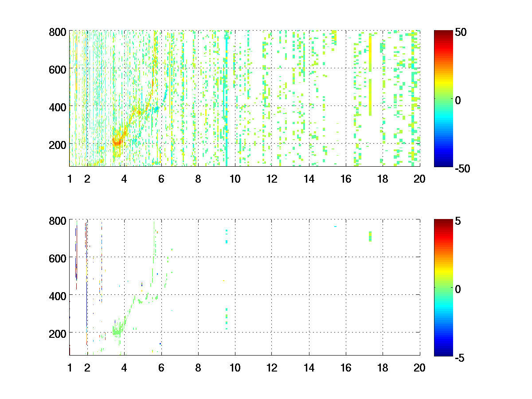
Task: Click lower plot x-axis label 2
Action: 87,368
